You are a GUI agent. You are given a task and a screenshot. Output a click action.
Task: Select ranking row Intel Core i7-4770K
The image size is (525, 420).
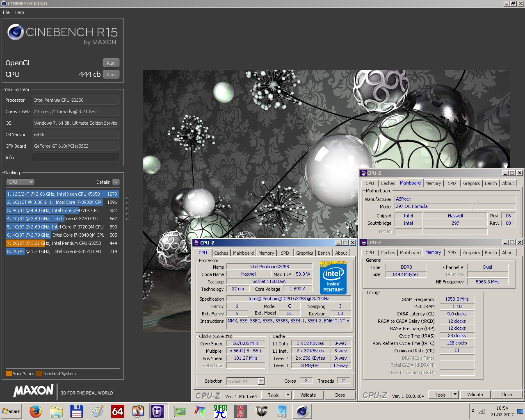point(62,210)
